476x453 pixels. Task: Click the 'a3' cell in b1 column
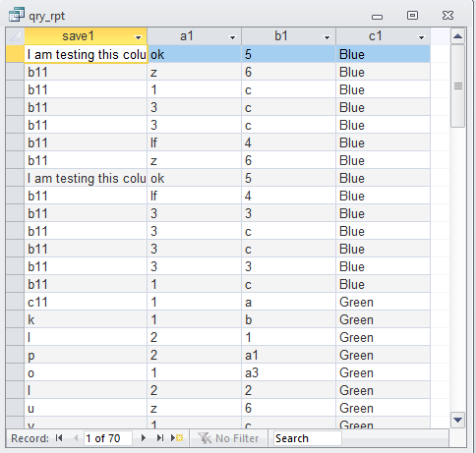point(289,372)
